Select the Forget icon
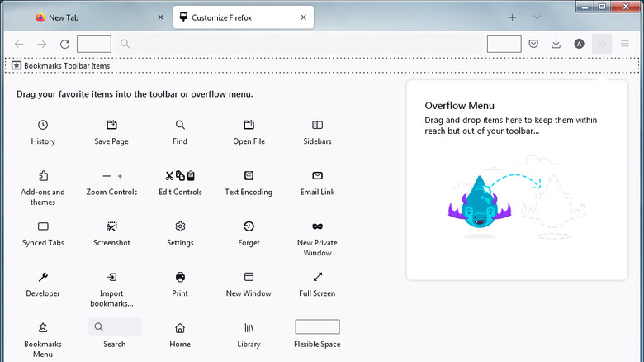Viewport: 644px width, 362px height. pyautogui.click(x=249, y=226)
